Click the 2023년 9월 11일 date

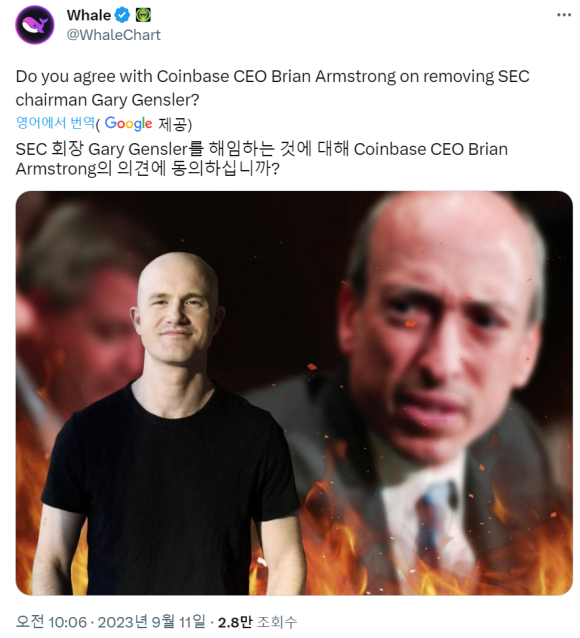(151, 622)
